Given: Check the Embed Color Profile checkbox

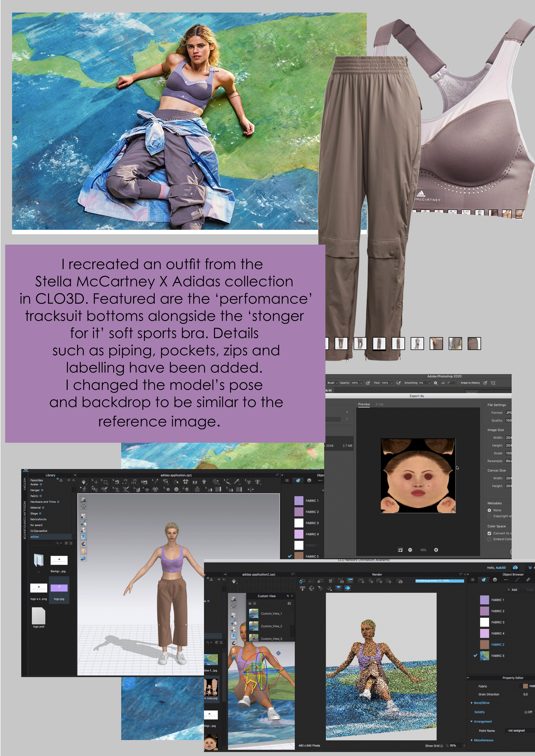Looking at the screenshot, I should [x=489, y=539].
